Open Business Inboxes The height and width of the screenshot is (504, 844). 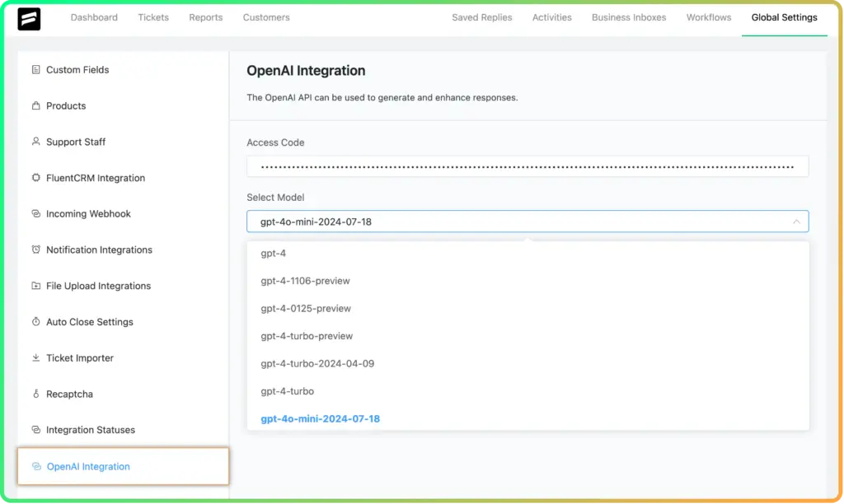pos(629,17)
